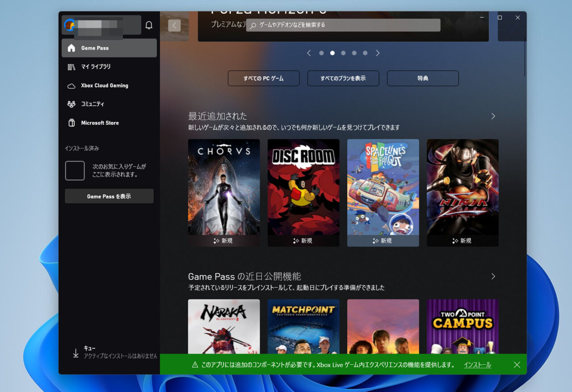This screenshot has height=392, width=572.
Task: Select the second carousel dot
Action: click(x=332, y=53)
